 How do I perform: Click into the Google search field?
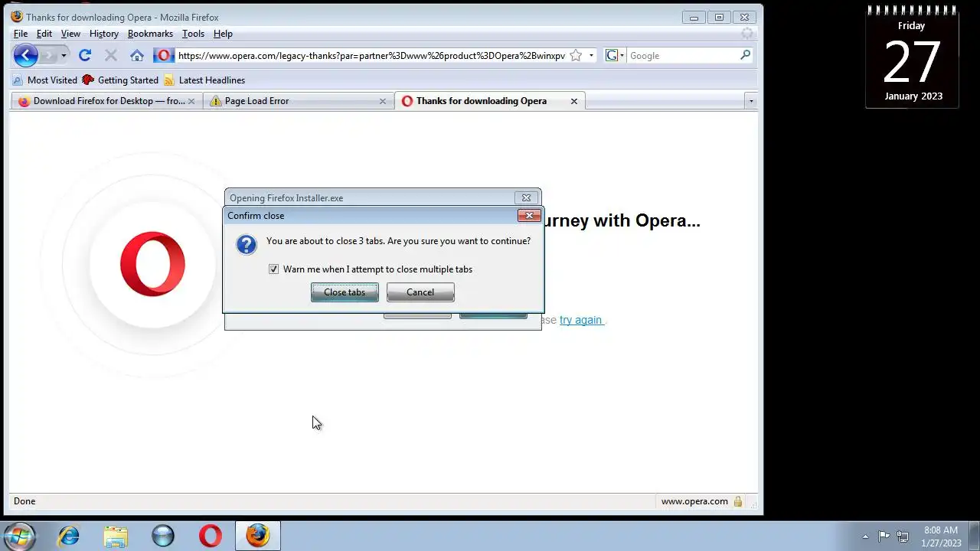click(x=683, y=55)
